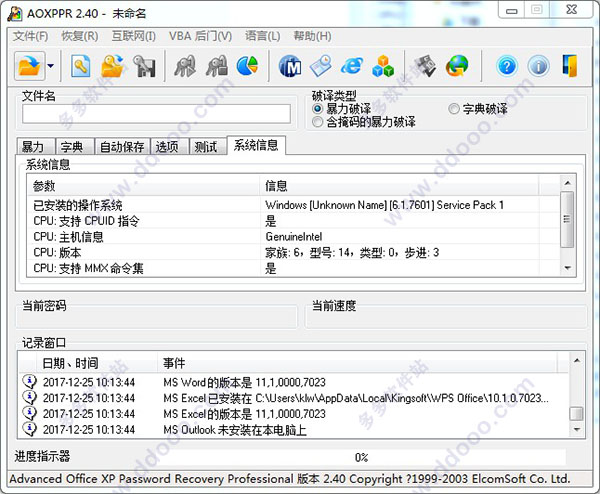The height and width of the screenshot is (494, 600).
Task: Click log window scroll-up arrow
Action: [577, 360]
